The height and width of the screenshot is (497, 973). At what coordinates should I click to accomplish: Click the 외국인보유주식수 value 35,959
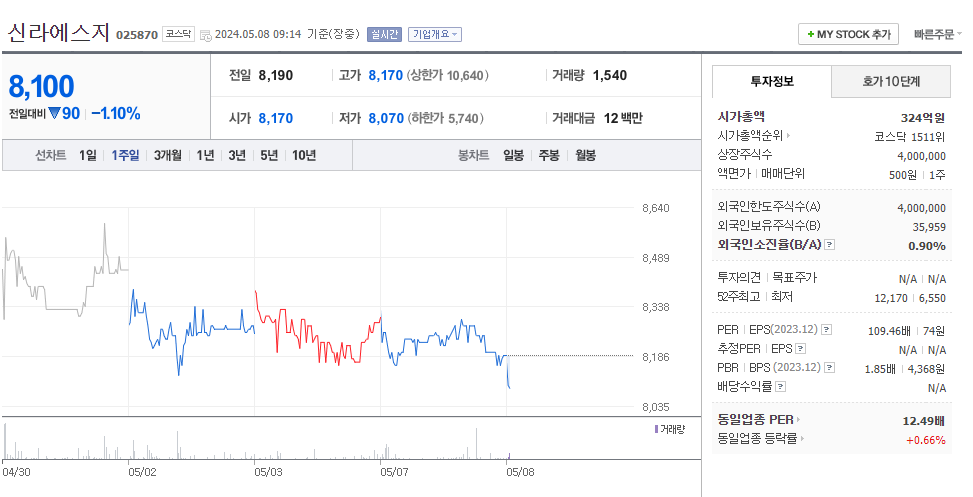point(929,227)
